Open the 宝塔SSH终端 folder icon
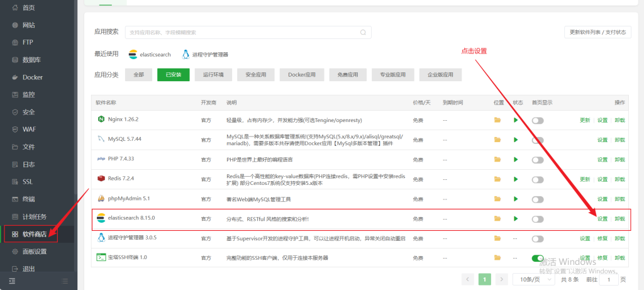Image resolution: width=644 pixels, height=290 pixels. pyautogui.click(x=497, y=258)
